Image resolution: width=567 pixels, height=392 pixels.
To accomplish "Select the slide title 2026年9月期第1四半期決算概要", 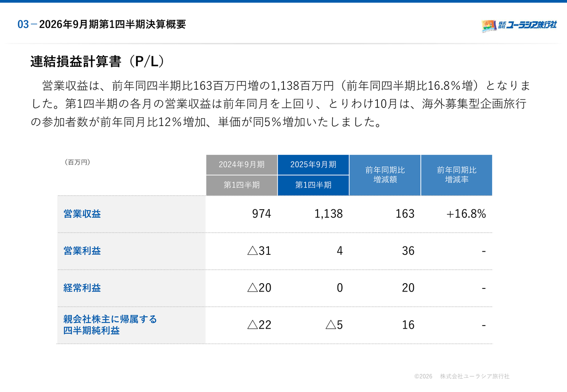I will pos(113,25).
